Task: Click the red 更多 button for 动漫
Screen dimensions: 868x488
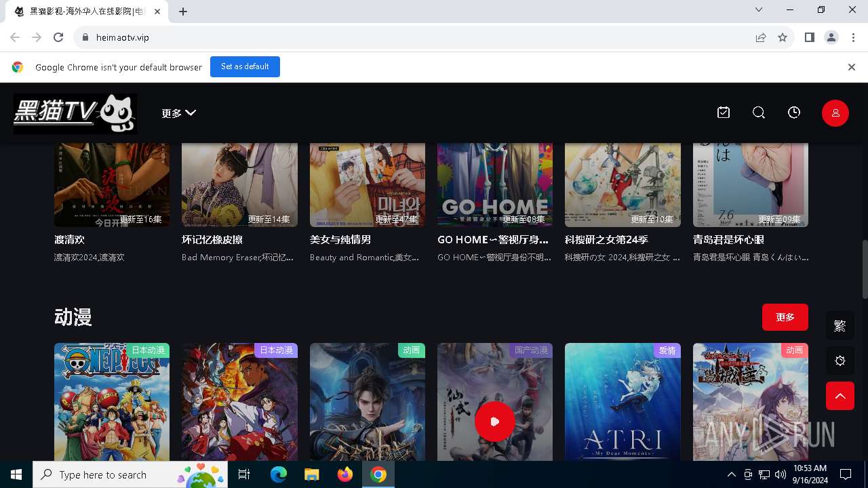Action: [785, 317]
